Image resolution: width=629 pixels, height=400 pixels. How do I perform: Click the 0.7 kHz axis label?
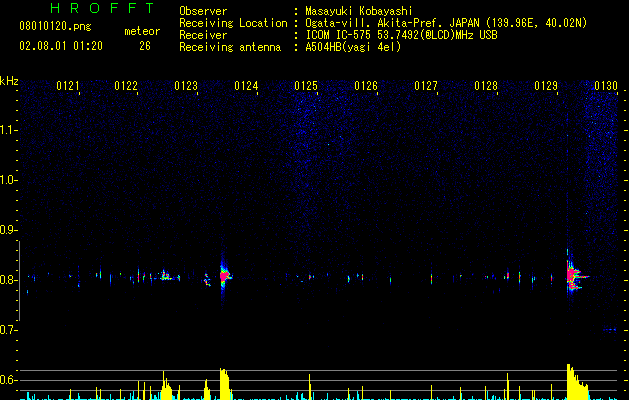(9, 330)
